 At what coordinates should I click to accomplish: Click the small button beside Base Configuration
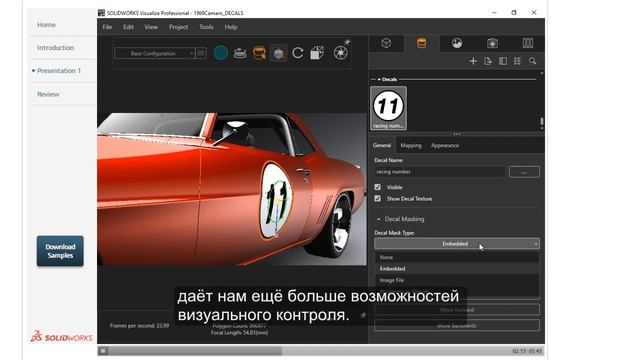(201, 53)
